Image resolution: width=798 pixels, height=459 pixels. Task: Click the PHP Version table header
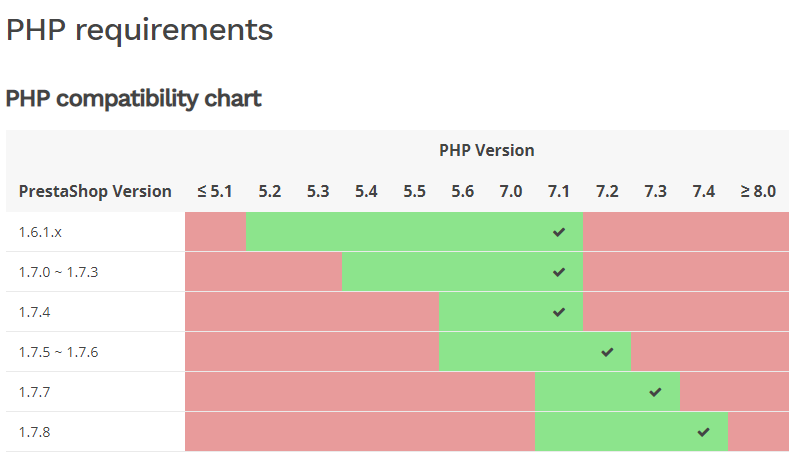point(486,151)
